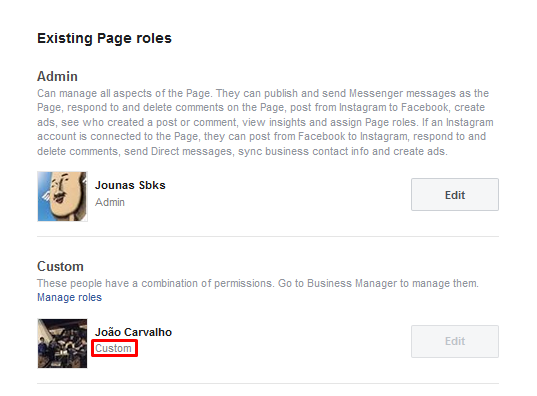Click João Carvalho's group photo thumbnail
This screenshot has width=537, height=396.
click(62, 343)
